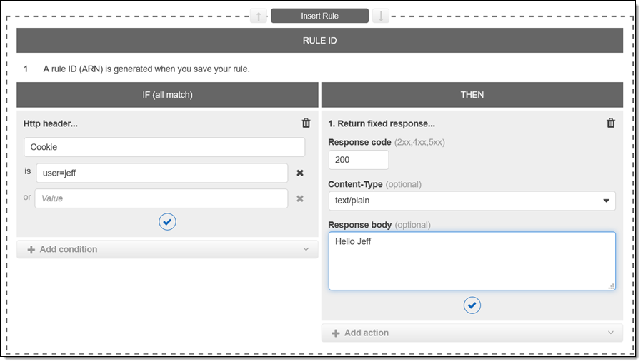Delete the Http header condition with trash icon

click(306, 123)
